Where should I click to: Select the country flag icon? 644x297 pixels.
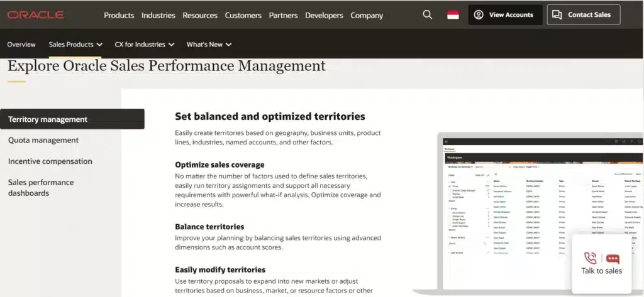coord(453,15)
